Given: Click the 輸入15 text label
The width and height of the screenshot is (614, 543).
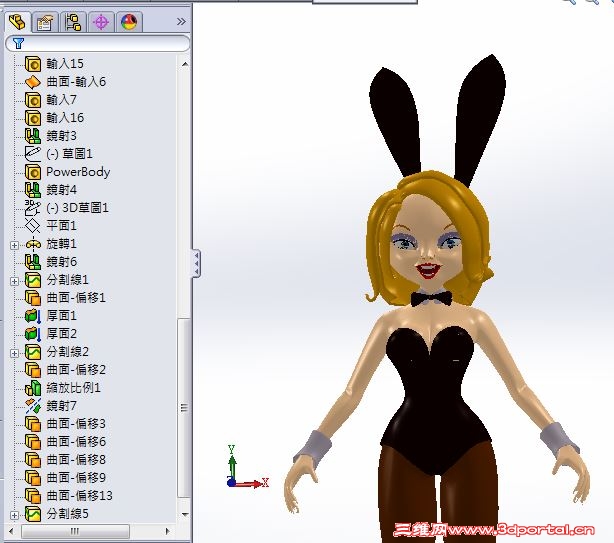Looking at the screenshot, I should [x=65, y=64].
